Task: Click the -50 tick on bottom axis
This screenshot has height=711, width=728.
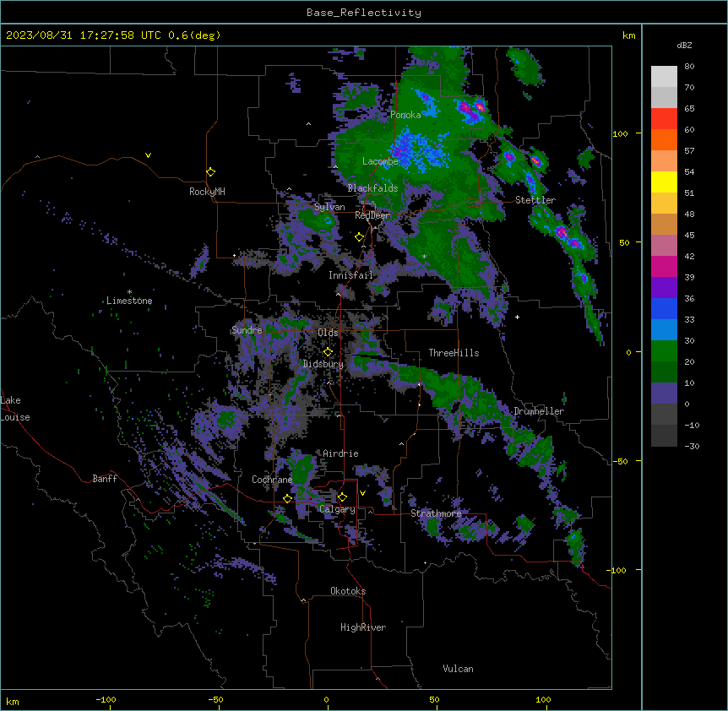Action: [x=215, y=699]
